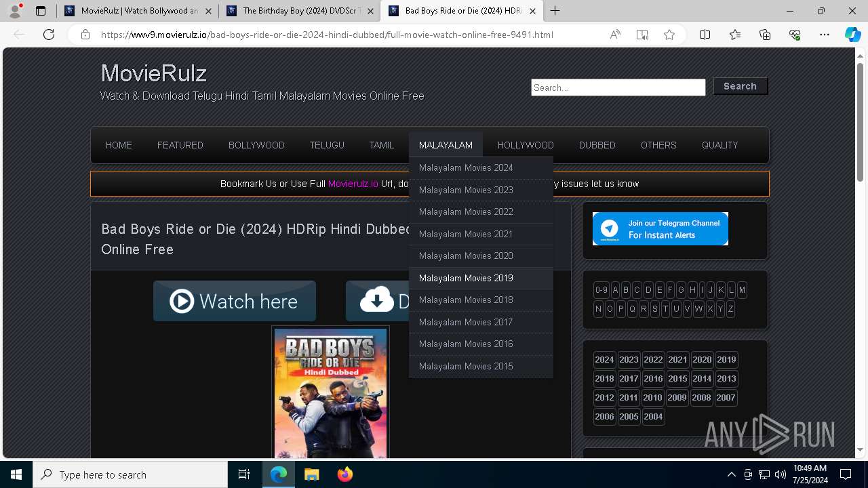
Task: Browse movies under letter Z
Action: 730,308
